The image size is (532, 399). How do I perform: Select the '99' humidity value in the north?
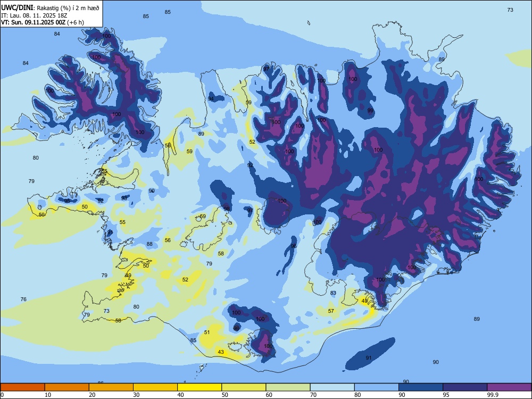[x=370, y=111]
